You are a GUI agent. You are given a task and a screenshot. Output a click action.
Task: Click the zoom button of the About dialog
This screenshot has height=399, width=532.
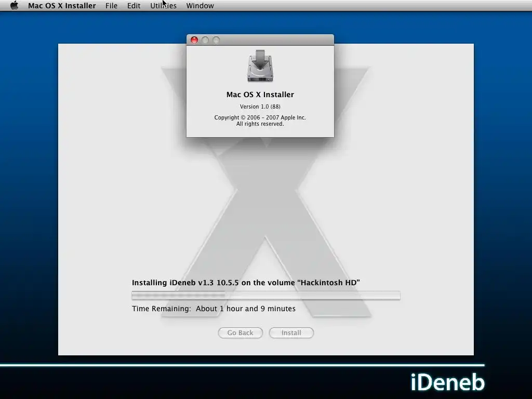tap(216, 40)
